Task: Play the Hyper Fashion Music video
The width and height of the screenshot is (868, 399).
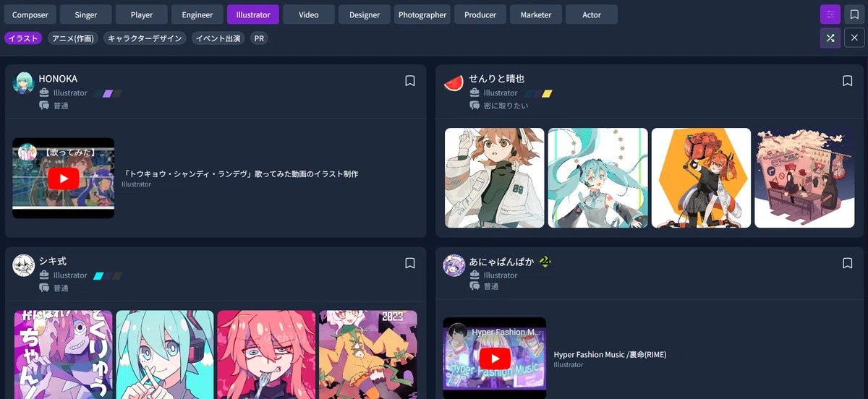Action: [495, 358]
